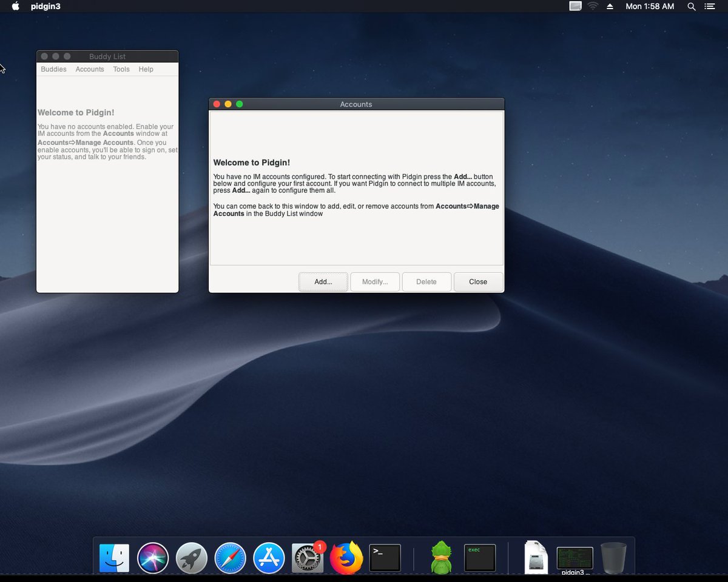Minimize the Accounts window with yellow button

coord(228,104)
